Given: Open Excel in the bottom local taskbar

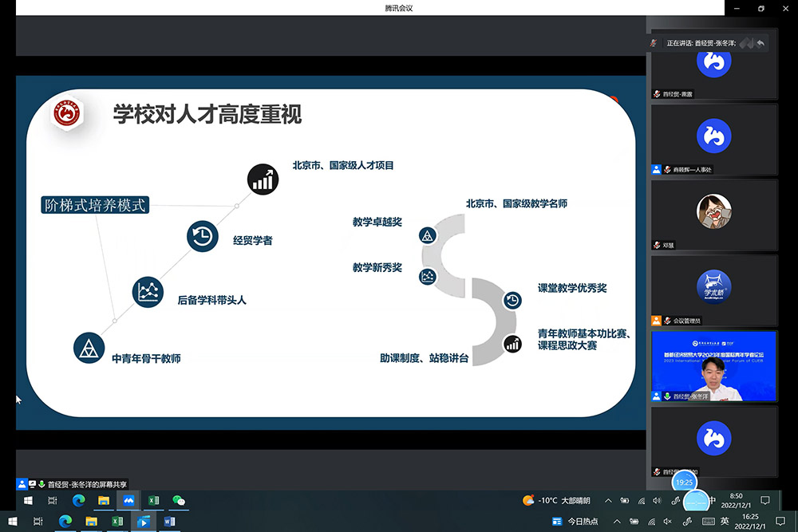Looking at the screenshot, I should (x=117, y=522).
